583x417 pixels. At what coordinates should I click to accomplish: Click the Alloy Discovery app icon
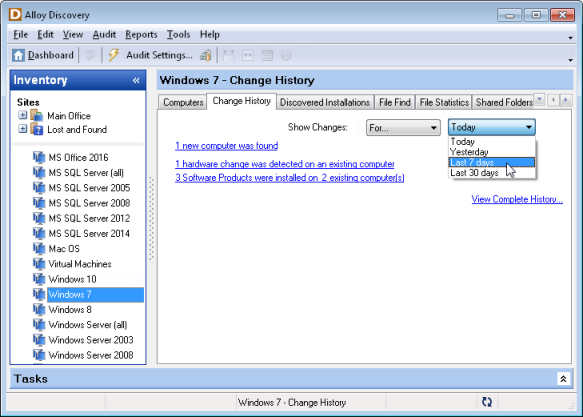click(15, 15)
